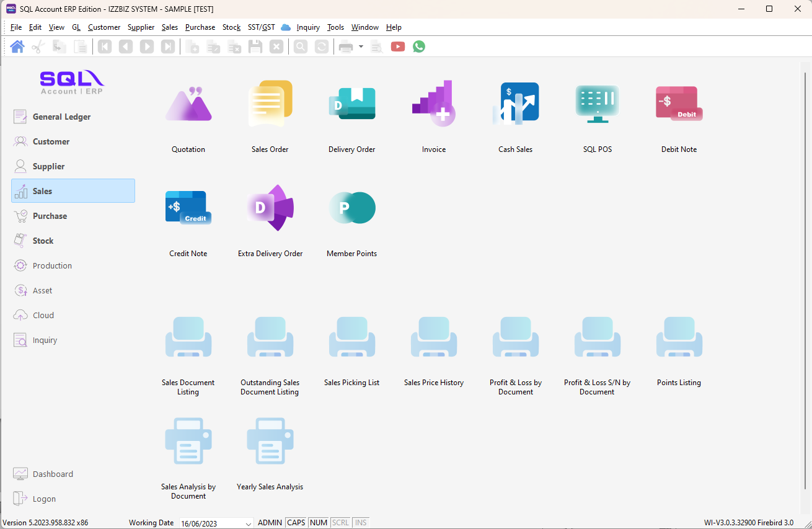
Task: Open the Edit menu
Action: (35, 27)
